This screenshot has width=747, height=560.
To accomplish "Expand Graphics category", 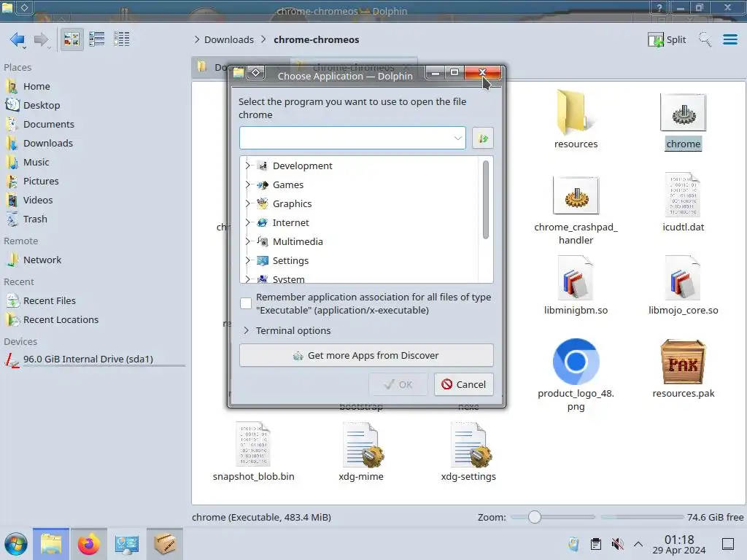I will 247,204.
